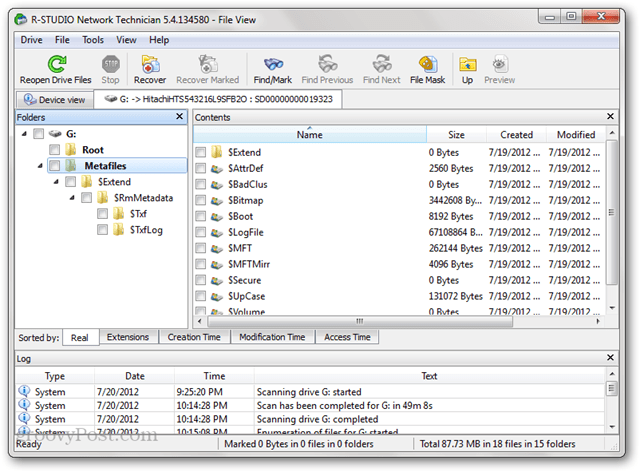Viewport: 640px width, 472px height.
Task: Click the $AttrDef file icon
Action: tap(217, 168)
